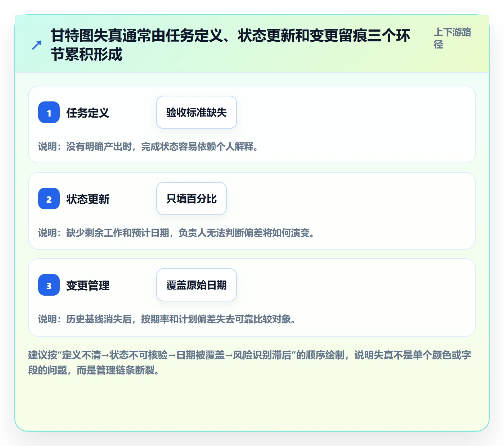Click the heading beginning 甘特图失真通常由

pos(230,45)
